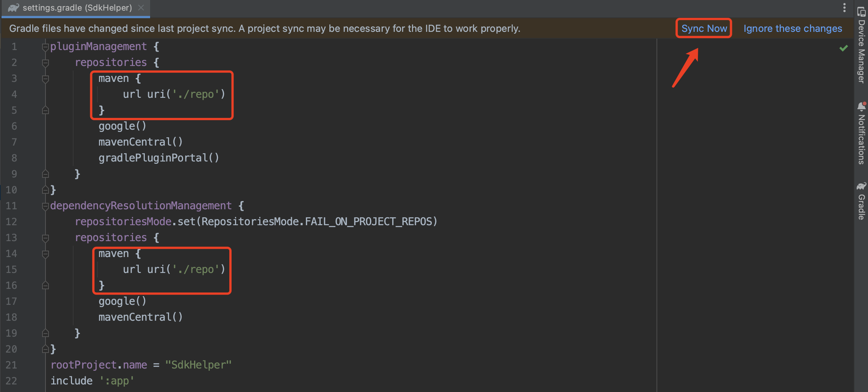Place cursor on include ':app' line
868x392 pixels.
pyautogui.click(x=92, y=381)
